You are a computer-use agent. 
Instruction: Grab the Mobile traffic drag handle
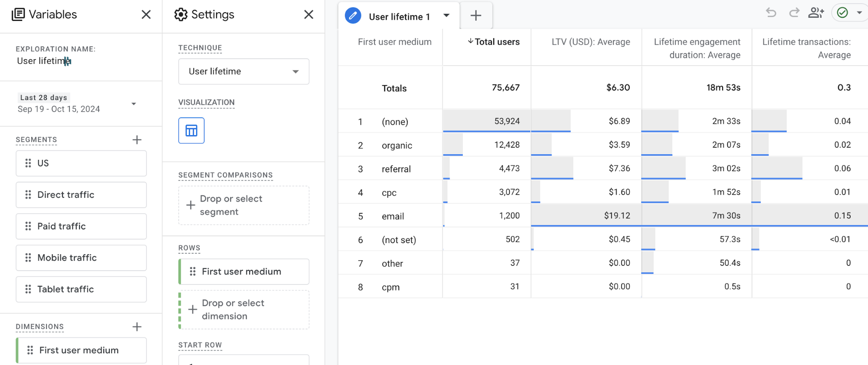[x=28, y=258]
